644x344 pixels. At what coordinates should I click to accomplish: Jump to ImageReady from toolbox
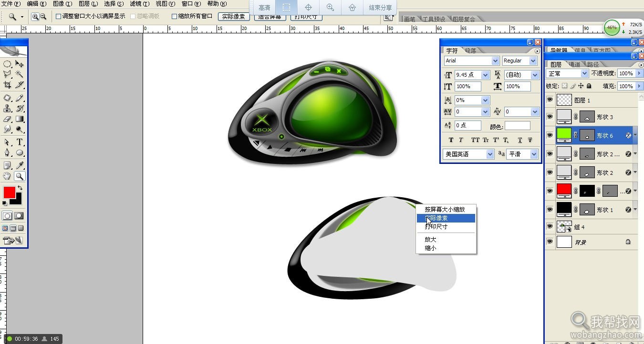pyautogui.click(x=13, y=241)
